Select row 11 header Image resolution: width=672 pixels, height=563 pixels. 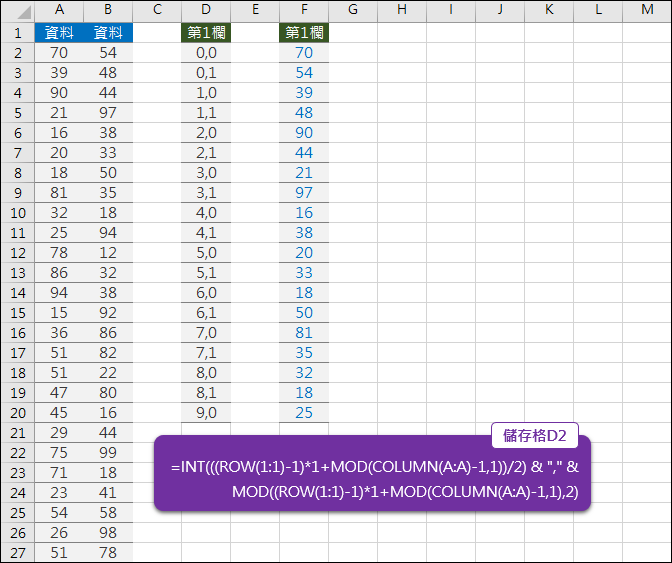pyautogui.click(x=18, y=233)
